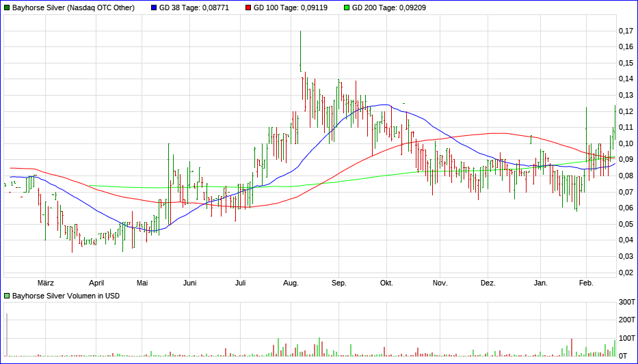This screenshot has height=364, width=638.
Task: Click the 'GD 200 Tage: 0,09209' label
Action: pos(389,8)
